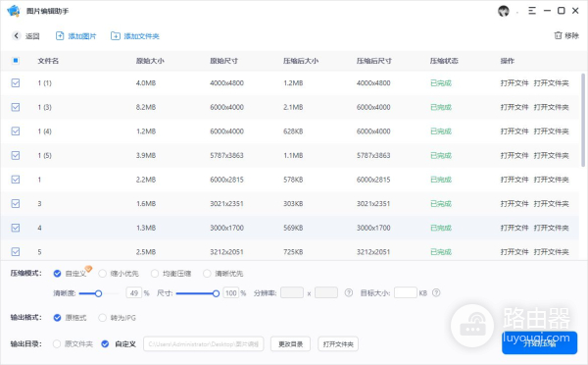Screen dimensions: 588x365
Task: Choose 原格式 output format
Action: click(57, 318)
